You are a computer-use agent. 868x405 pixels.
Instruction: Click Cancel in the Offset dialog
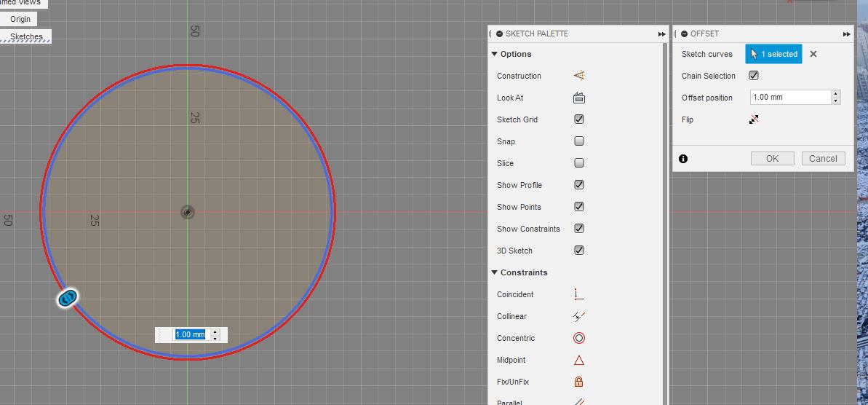[x=823, y=159]
